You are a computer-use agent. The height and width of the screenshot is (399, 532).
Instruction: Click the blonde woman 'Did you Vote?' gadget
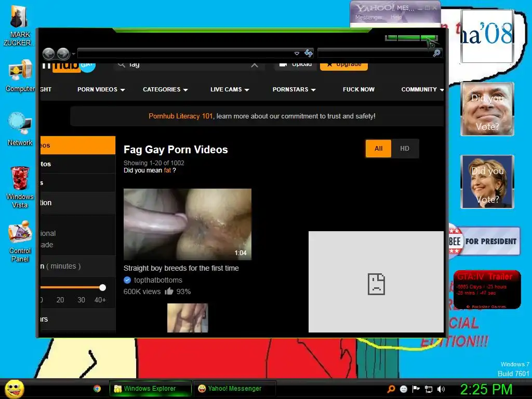[x=487, y=182]
